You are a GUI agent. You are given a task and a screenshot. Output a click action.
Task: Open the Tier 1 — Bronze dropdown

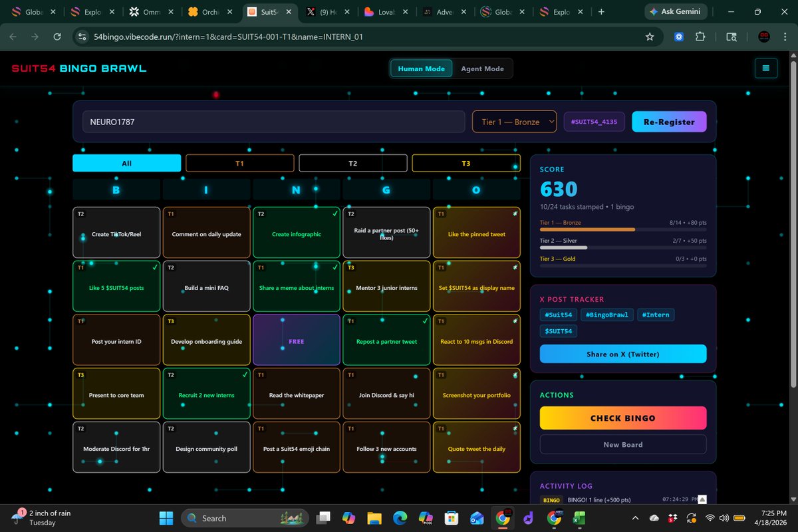click(514, 122)
